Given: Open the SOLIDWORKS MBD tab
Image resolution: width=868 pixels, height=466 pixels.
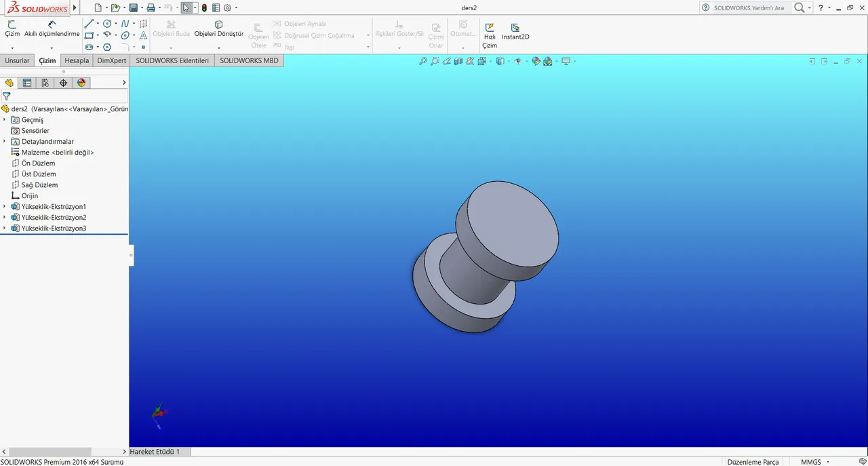Looking at the screenshot, I should click(249, 60).
